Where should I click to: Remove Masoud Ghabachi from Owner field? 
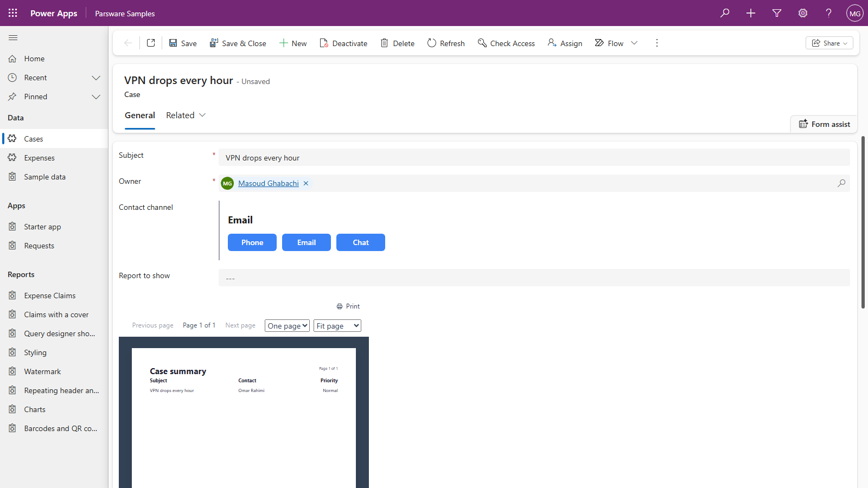pos(306,183)
